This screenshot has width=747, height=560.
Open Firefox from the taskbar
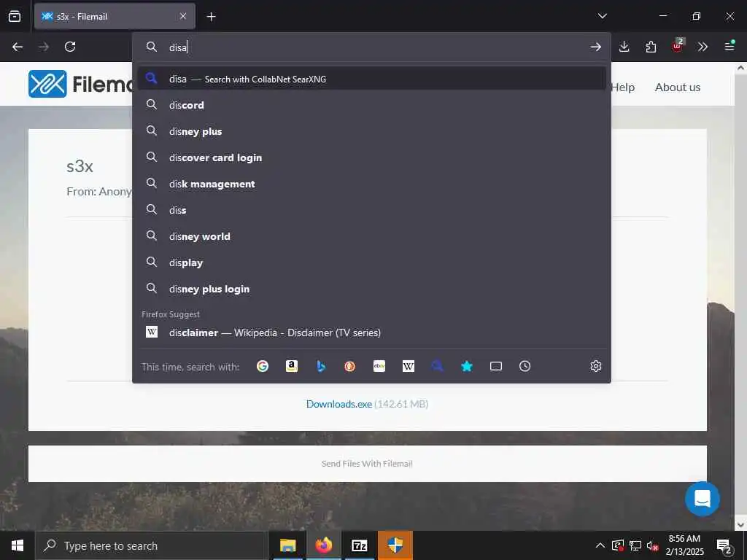(x=323, y=545)
